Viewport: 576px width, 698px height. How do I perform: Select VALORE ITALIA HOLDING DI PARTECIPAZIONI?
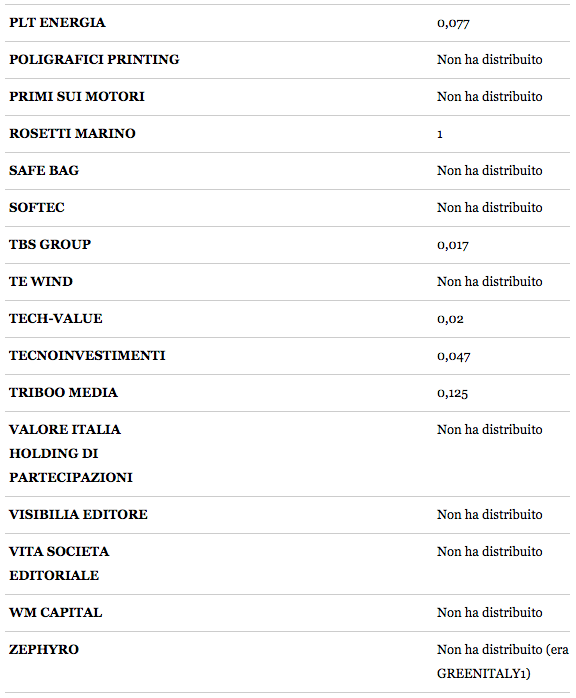[71, 453]
